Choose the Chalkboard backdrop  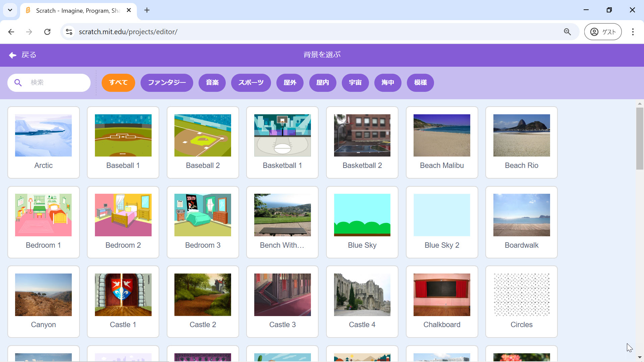(x=442, y=302)
